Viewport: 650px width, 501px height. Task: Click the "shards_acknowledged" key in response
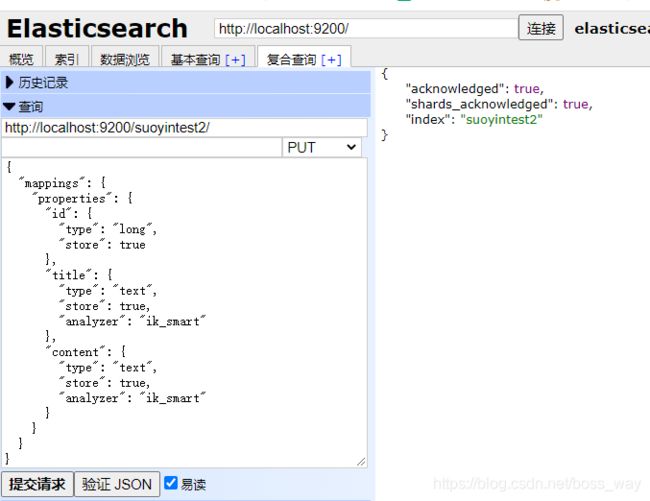[480, 104]
